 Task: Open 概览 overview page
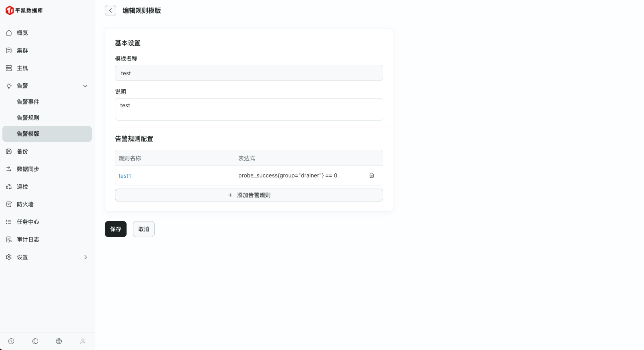pos(22,33)
